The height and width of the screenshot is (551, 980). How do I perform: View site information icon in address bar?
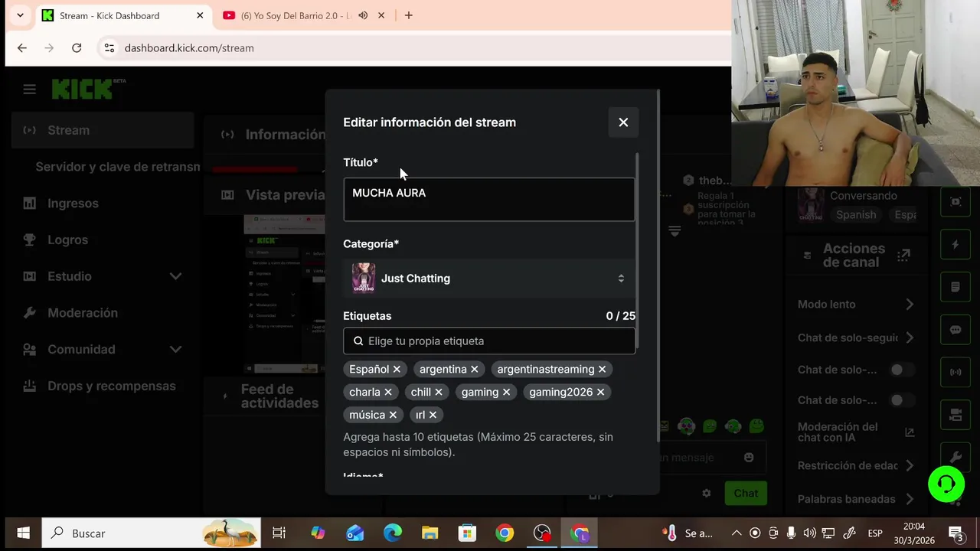click(109, 47)
